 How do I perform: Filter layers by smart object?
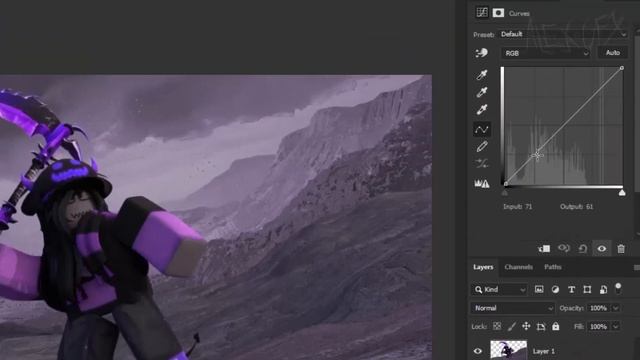[603, 289]
